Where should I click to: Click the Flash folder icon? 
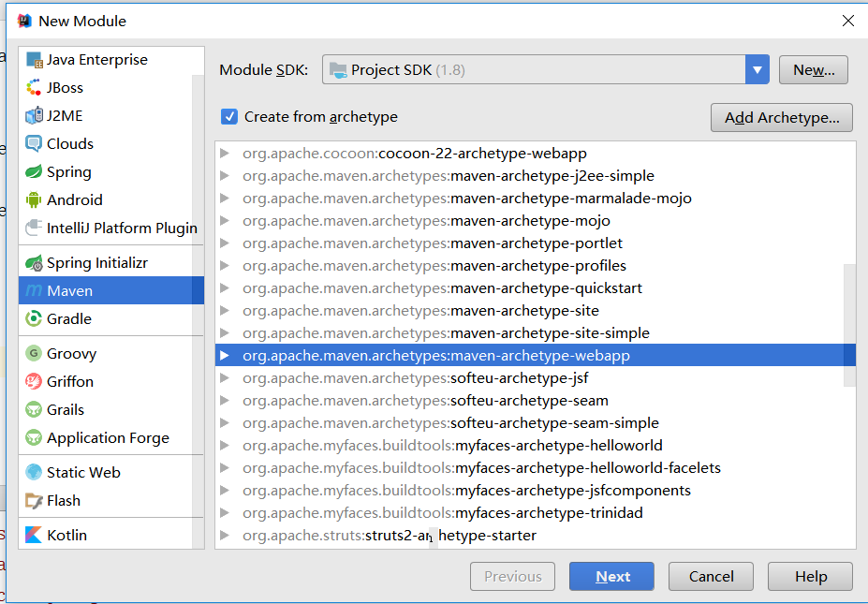click(34, 500)
